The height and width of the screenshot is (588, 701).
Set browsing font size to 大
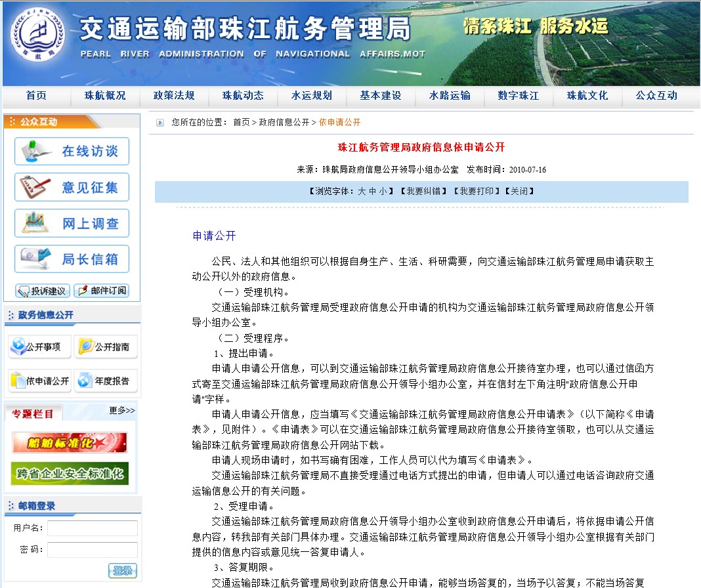(x=362, y=192)
